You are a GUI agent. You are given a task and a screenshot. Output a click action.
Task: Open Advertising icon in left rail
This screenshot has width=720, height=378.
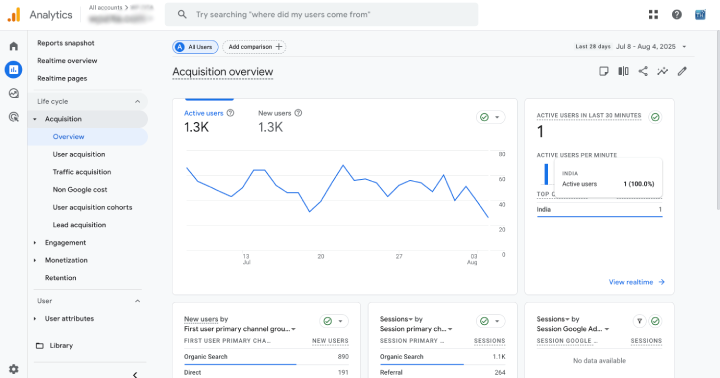tap(14, 117)
